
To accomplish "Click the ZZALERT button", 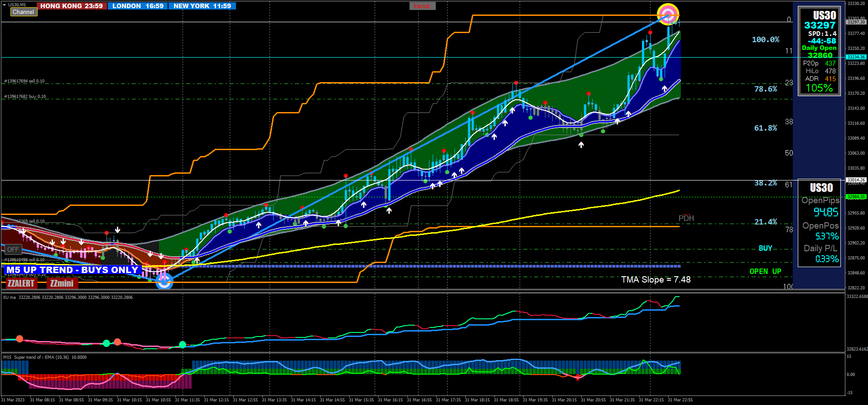I will (21, 283).
